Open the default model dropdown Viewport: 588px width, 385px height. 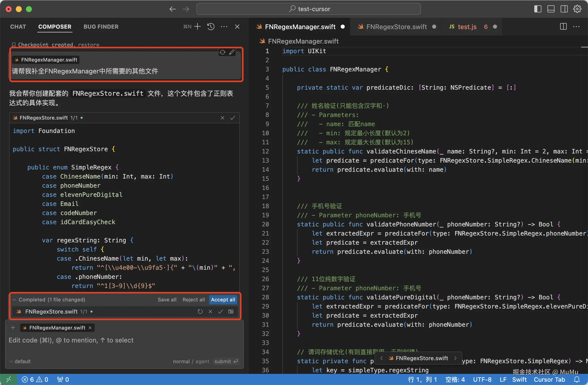tap(20, 361)
